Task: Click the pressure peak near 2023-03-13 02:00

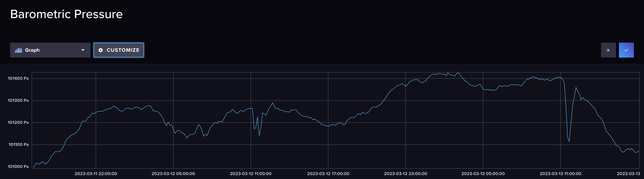Action: tap(448, 73)
